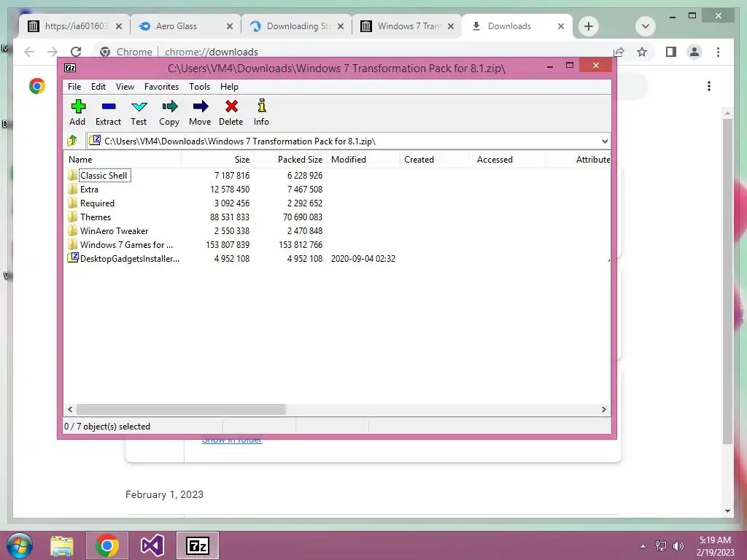
Task: Click modified date 2020-09-04 02:32
Action: tap(363, 259)
